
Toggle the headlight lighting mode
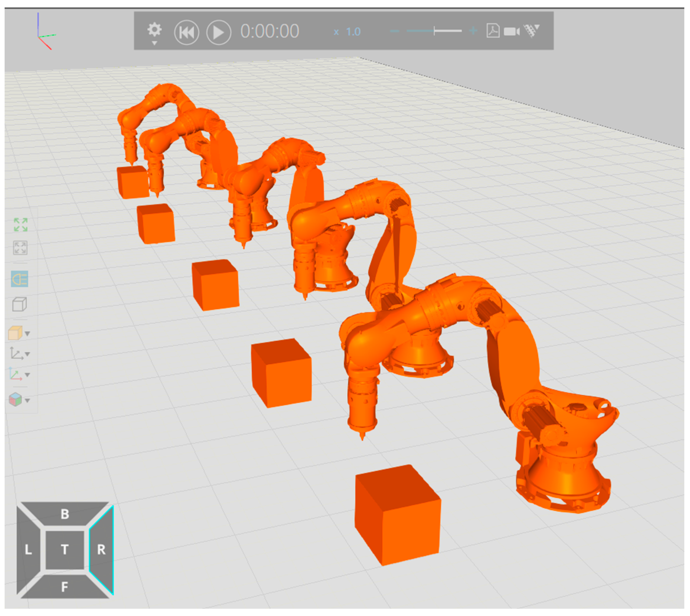coord(19,279)
